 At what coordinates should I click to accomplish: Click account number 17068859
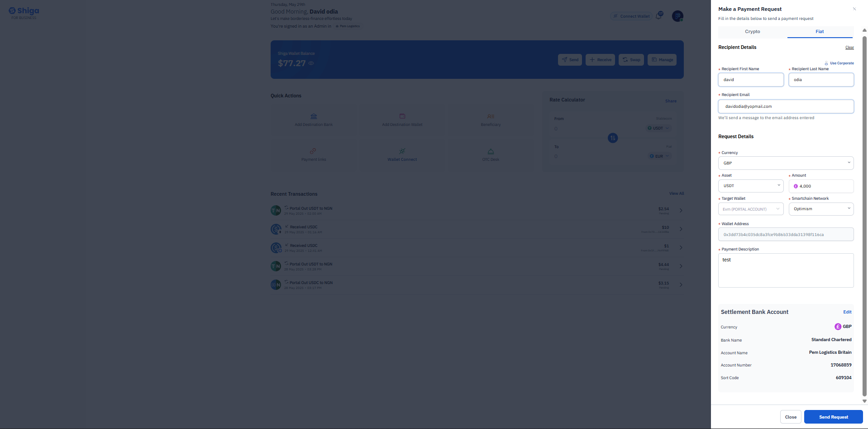click(841, 365)
